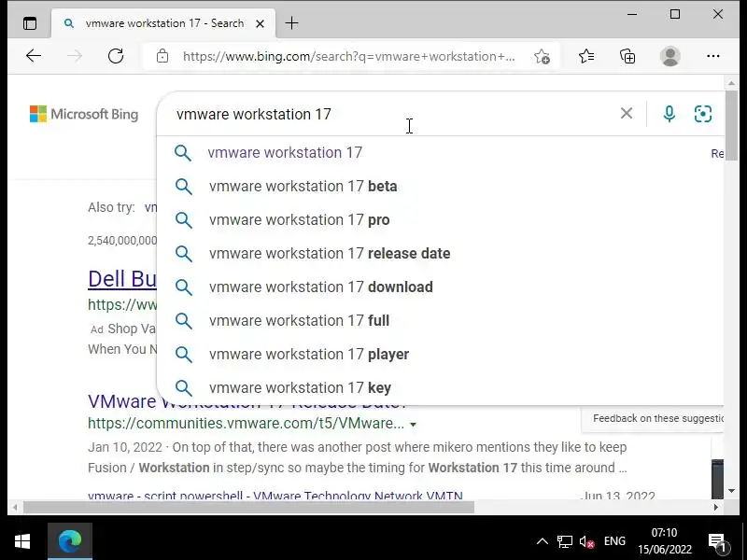Click the scroll left arrow

pyautogui.click(x=14, y=507)
